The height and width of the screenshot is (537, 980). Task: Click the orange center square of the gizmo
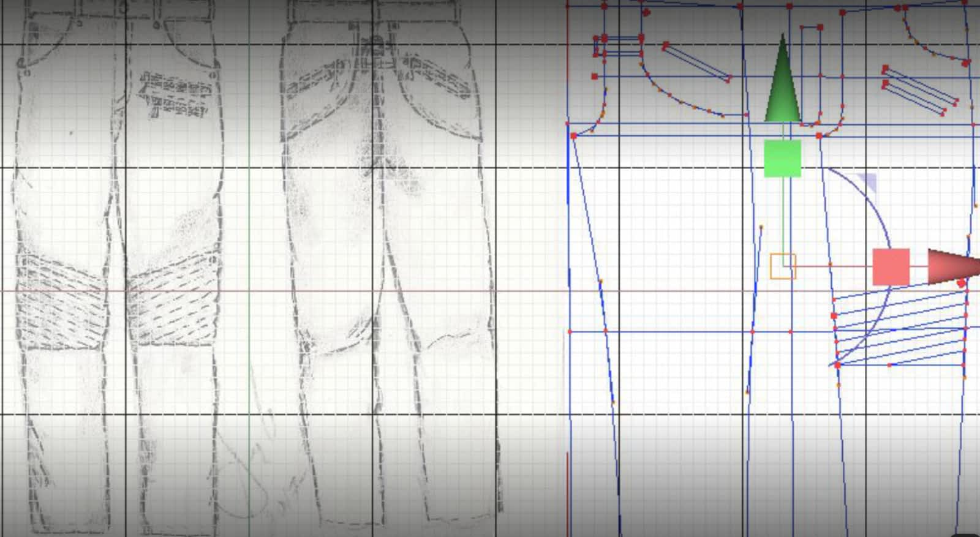click(783, 266)
